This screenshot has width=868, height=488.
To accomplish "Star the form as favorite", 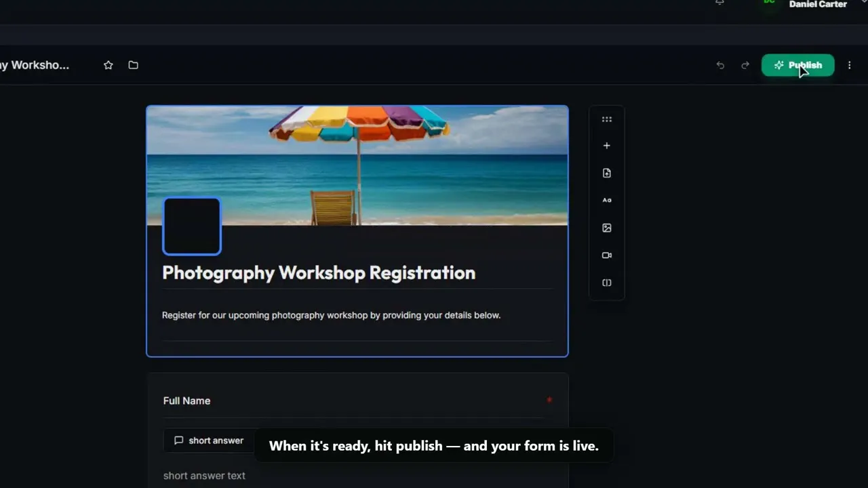I will [108, 65].
